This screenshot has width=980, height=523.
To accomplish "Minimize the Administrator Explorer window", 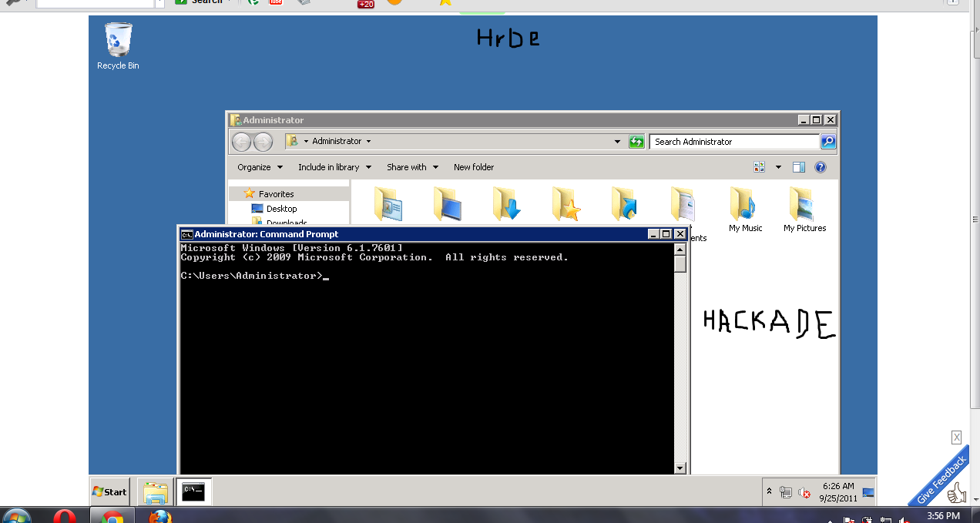I will (x=804, y=120).
